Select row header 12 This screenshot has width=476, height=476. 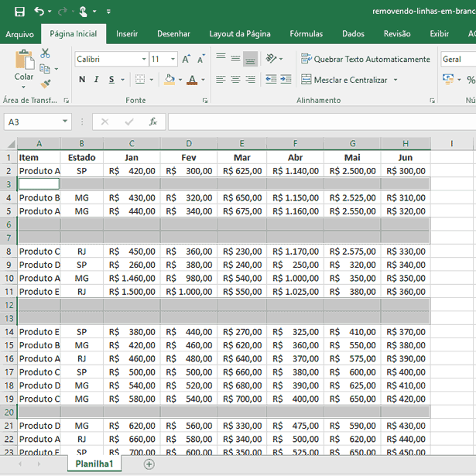pos(9,305)
